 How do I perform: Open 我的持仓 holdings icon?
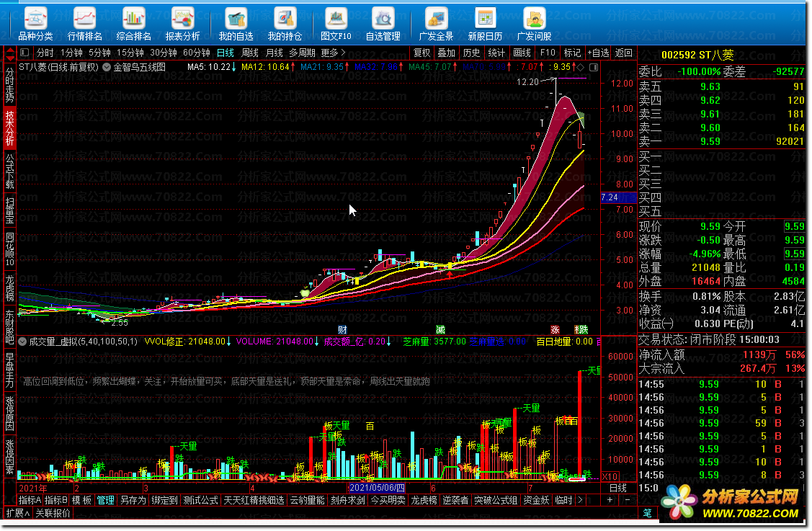pos(285,24)
